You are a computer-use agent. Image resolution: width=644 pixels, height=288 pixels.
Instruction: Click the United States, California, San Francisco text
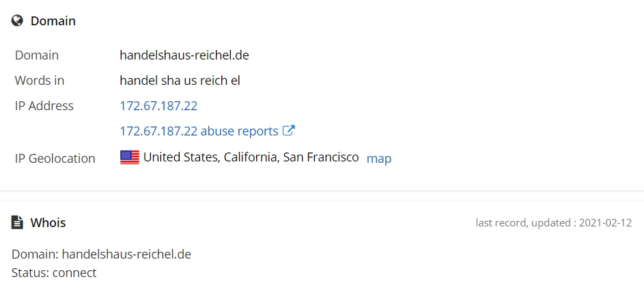251,157
